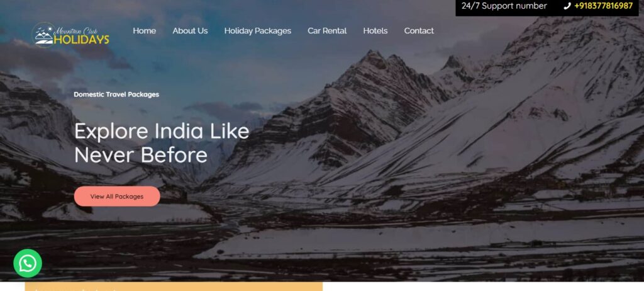644x291 pixels.
Task: Click the 24/7 Support number label
Action: pyautogui.click(x=504, y=6)
